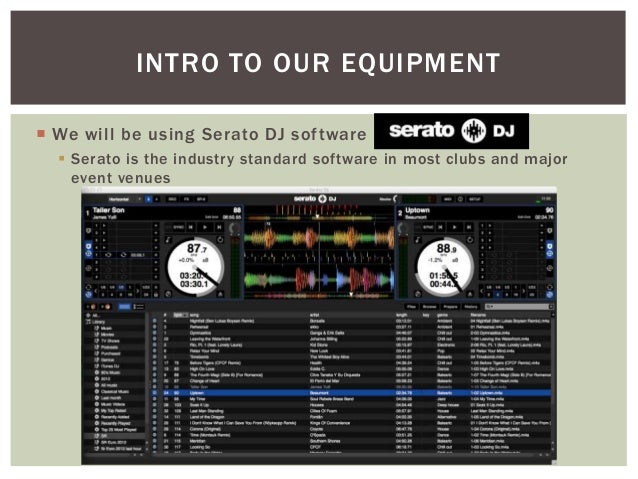Open the Horizontal display mode dropdown
Screen dimensions: 638x479
point(125,199)
